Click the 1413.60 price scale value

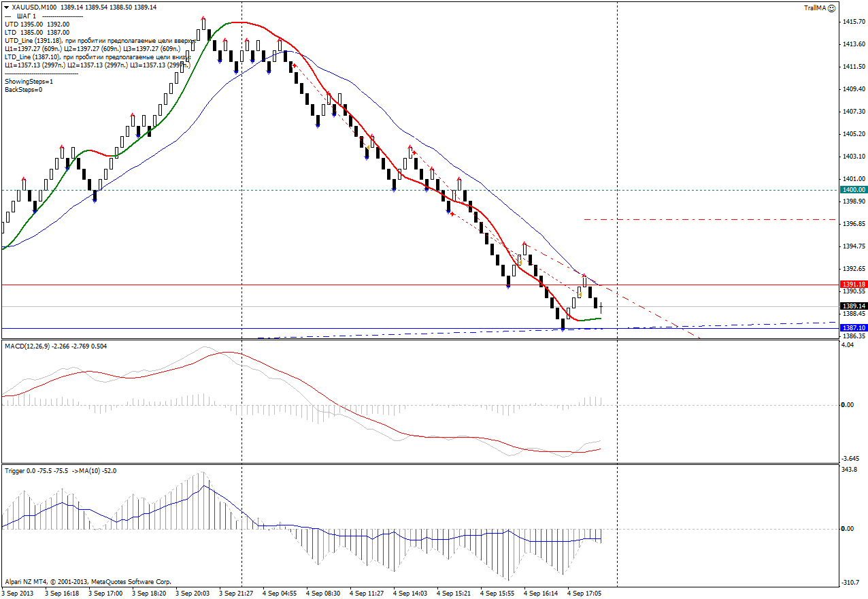(853, 44)
